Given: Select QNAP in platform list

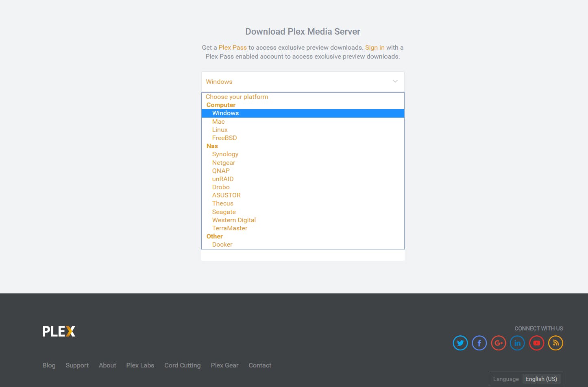Looking at the screenshot, I should tap(303, 171).
